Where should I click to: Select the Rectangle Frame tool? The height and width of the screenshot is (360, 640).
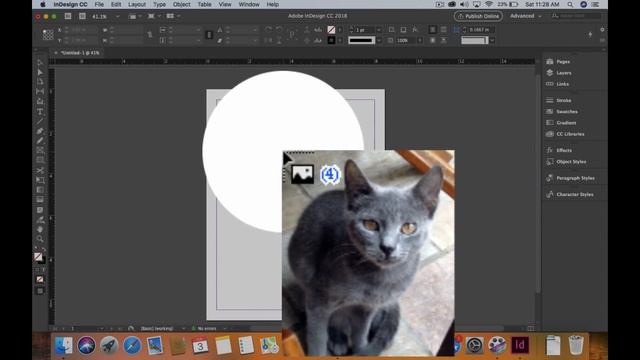tap(40, 151)
